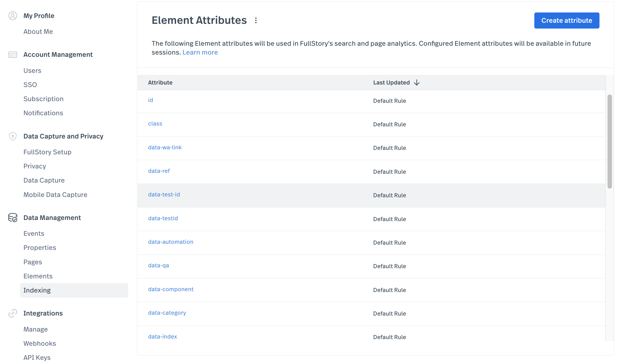Open Manage under Integrations
The height and width of the screenshot is (364, 620).
coord(36,329)
